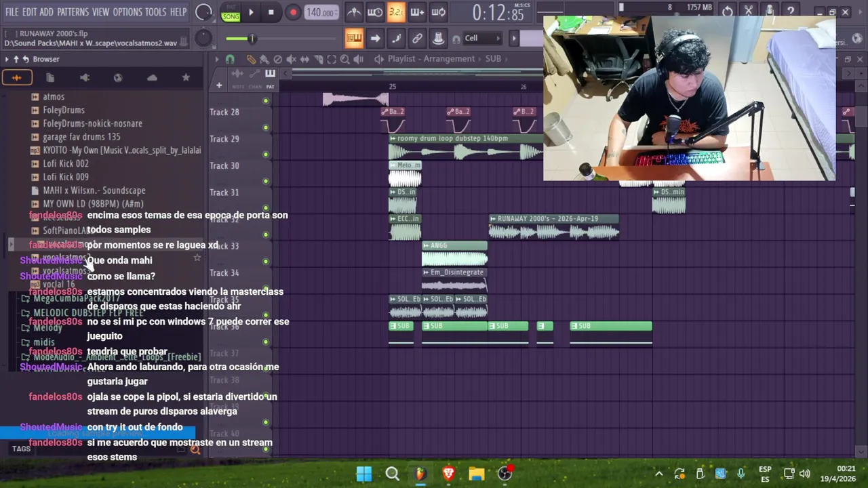Select the playlist draw pencil tool

point(251,59)
